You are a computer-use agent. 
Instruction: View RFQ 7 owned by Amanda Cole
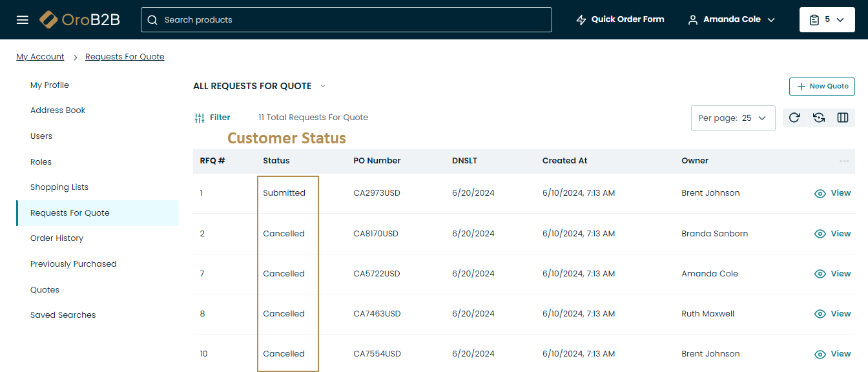click(x=832, y=274)
